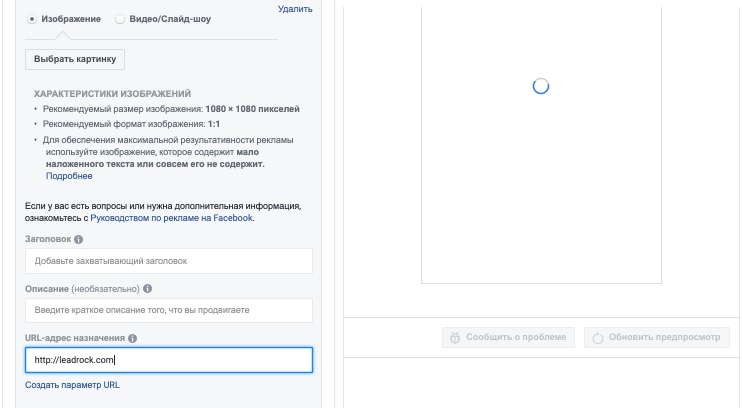The width and height of the screenshot is (742, 408).
Task: Click the Выбрать картинку button
Action: (x=75, y=59)
